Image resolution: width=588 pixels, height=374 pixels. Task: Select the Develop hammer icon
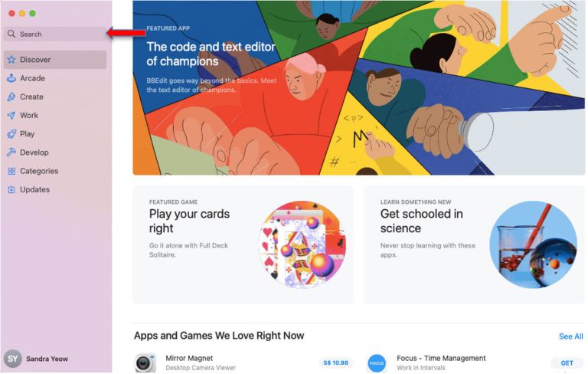click(x=11, y=153)
